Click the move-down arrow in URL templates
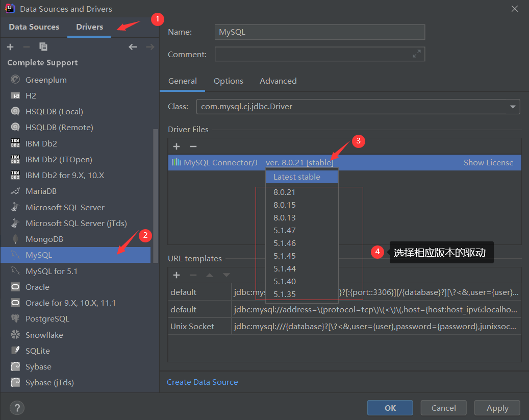Viewport: 529px width, 420px height. (226, 275)
